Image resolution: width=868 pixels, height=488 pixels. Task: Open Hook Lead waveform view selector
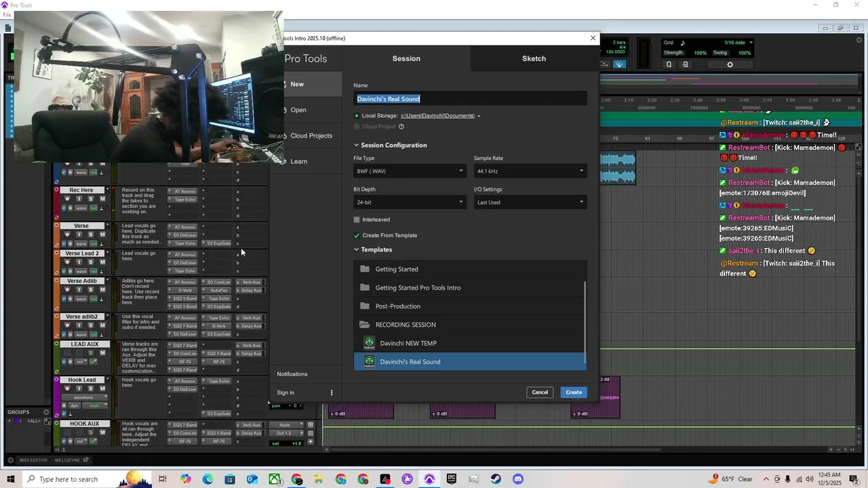coord(84,398)
